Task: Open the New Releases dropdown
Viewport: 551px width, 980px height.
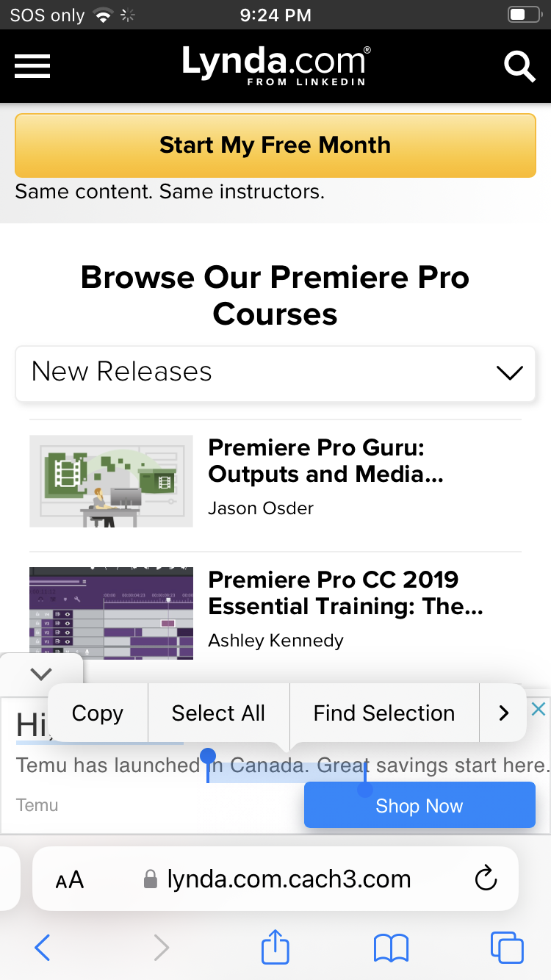Action: (x=275, y=373)
